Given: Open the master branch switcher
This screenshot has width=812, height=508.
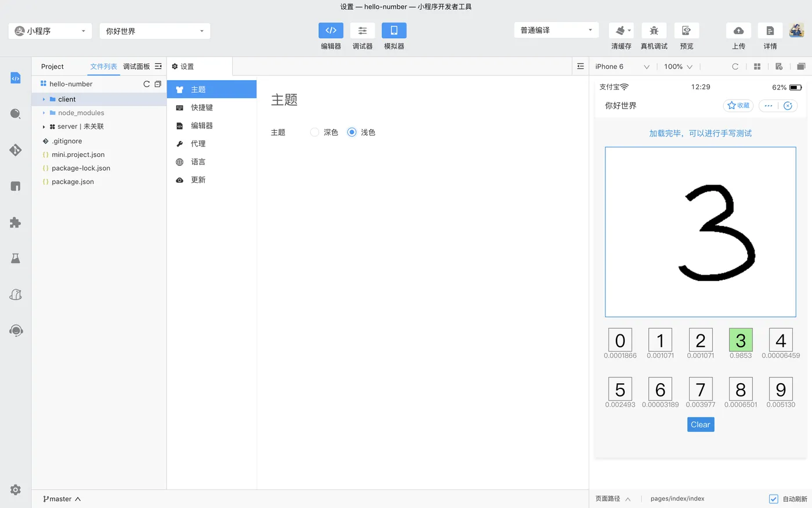Looking at the screenshot, I should click(x=61, y=499).
